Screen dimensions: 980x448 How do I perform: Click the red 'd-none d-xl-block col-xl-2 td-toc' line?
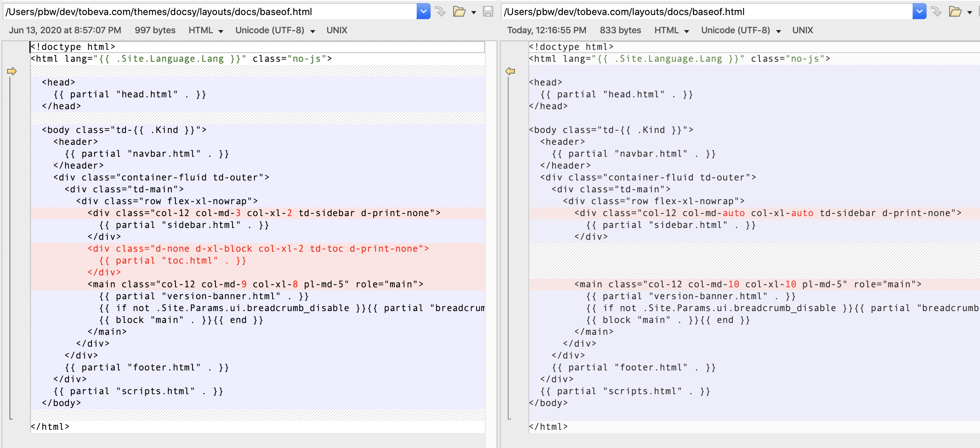258,249
